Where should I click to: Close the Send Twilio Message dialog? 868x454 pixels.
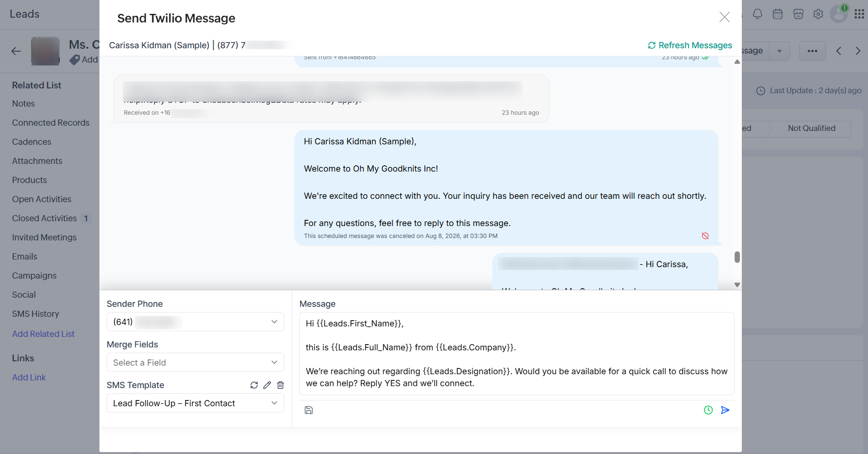724,17
